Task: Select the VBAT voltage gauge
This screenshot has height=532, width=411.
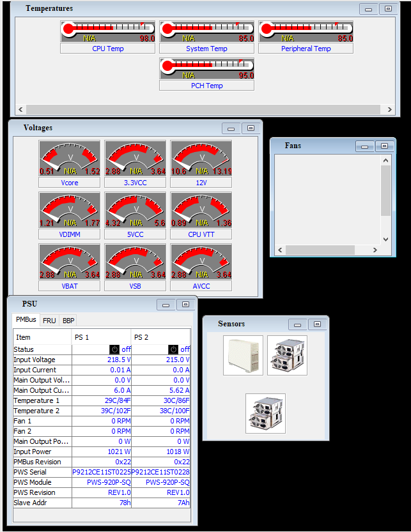Action: [x=70, y=262]
